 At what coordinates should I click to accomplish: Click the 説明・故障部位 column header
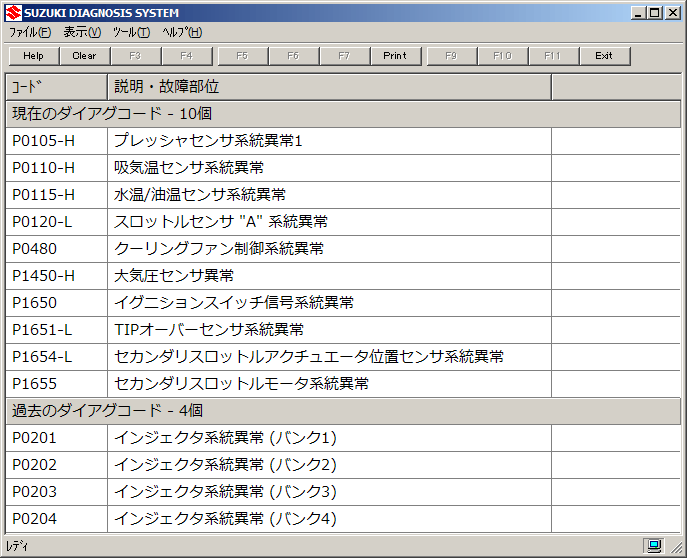328,87
